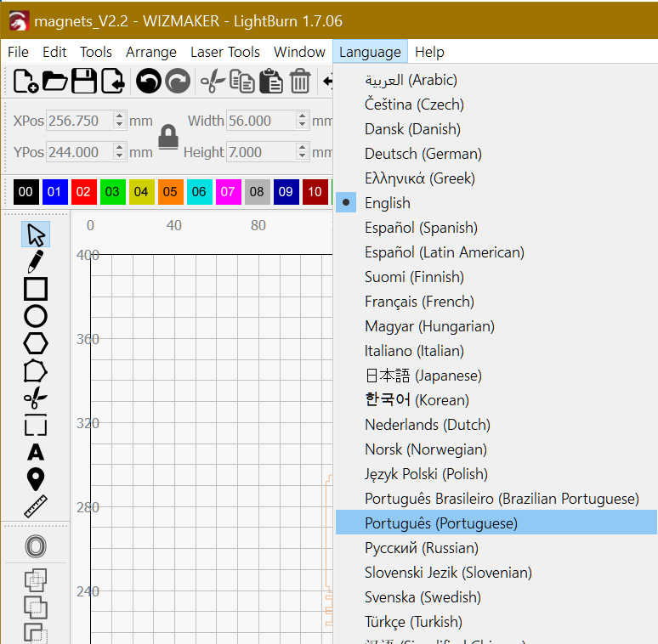Click the Paste clipboard icon
This screenshot has height=644, width=658.
point(271,81)
